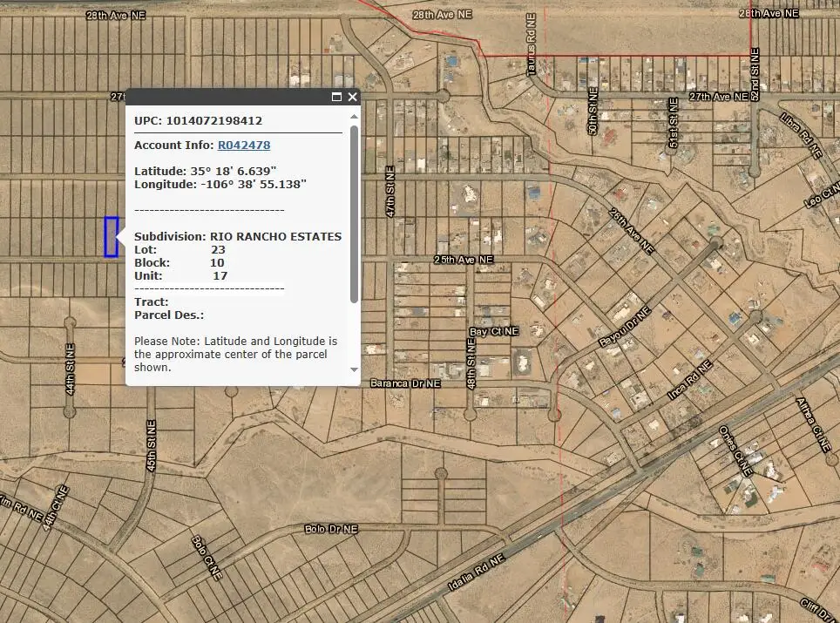Click the Taurus Rd NE street label
The width and height of the screenshot is (840, 623).
coord(531,43)
